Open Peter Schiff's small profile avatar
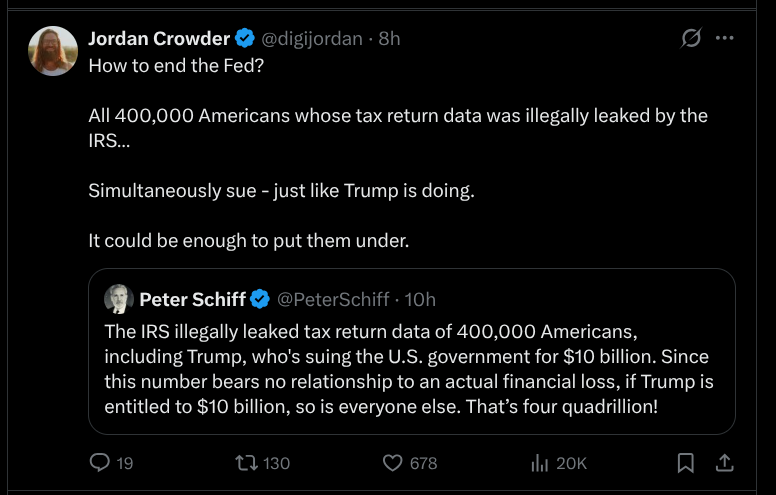 pos(118,299)
